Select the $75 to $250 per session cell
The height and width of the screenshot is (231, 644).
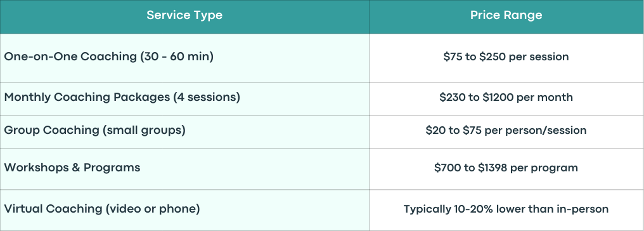click(x=506, y=58)
